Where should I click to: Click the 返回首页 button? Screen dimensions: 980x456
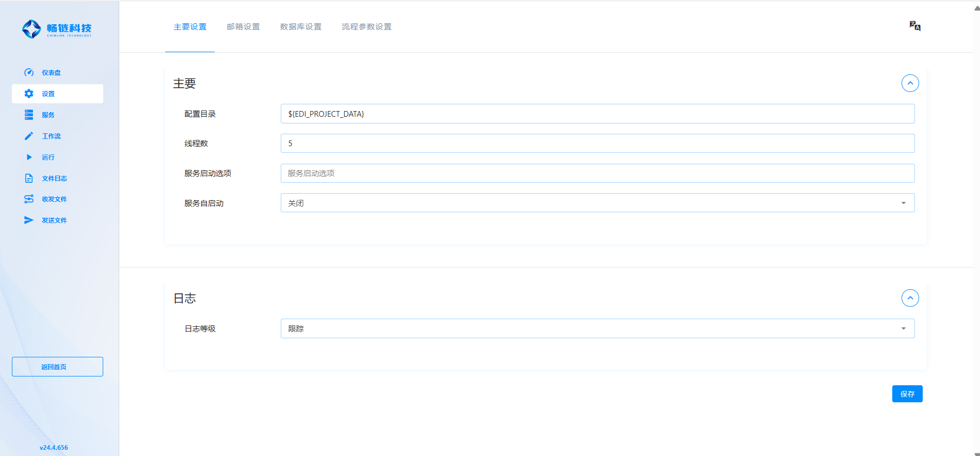(57, 367)
